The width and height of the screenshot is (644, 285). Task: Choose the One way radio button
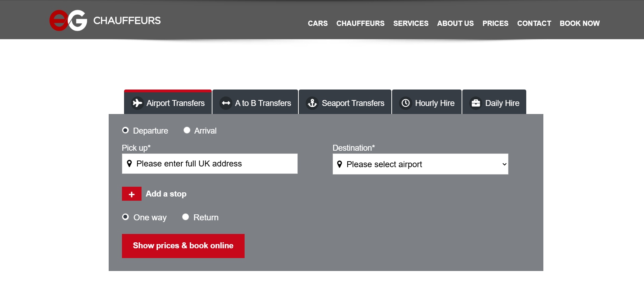pyautogui.click(x=125, y=217)
